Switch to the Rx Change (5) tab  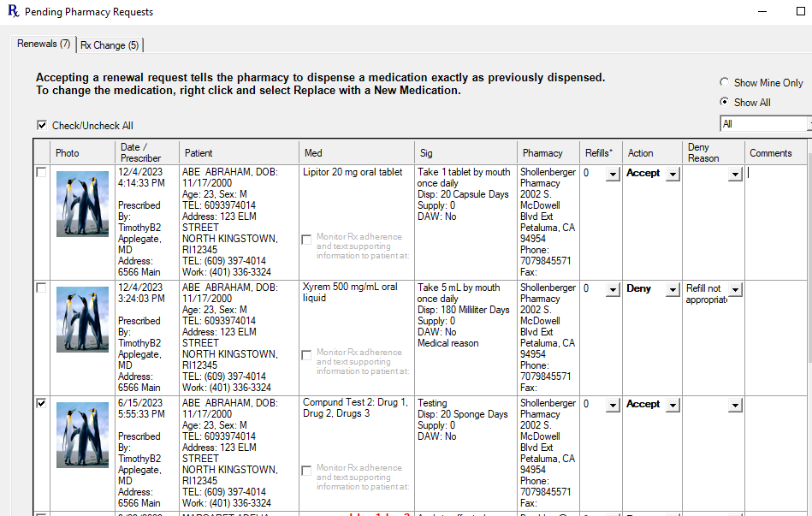110,44
